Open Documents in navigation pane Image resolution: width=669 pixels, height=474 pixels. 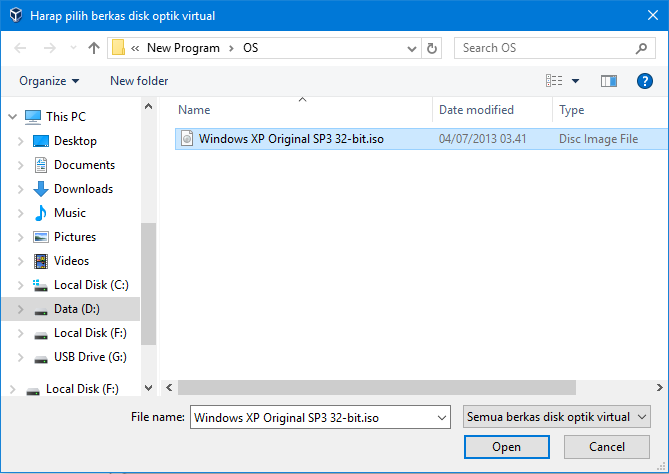point(84,165)
